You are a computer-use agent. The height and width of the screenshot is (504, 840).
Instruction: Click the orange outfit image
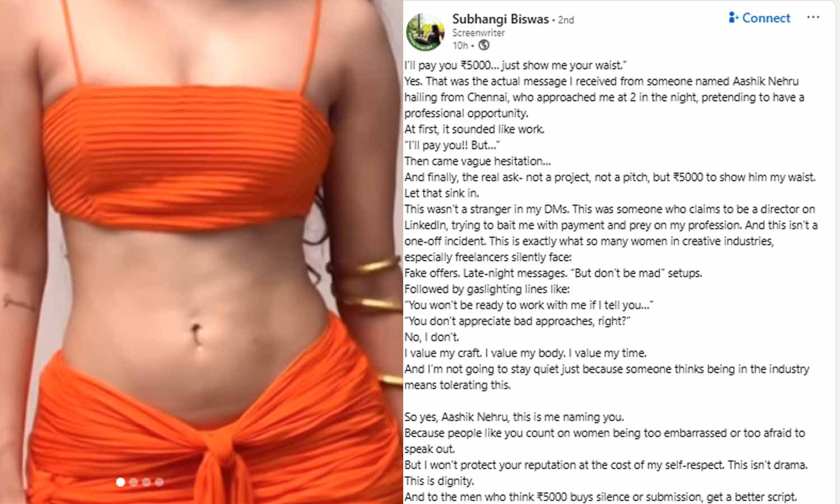click(202, 252)
